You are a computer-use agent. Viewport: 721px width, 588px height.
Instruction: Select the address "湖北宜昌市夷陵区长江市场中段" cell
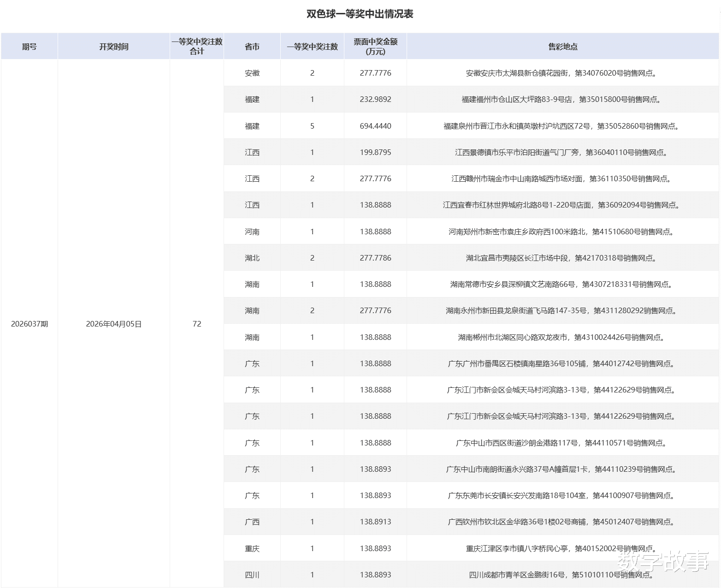click(563, 258)
